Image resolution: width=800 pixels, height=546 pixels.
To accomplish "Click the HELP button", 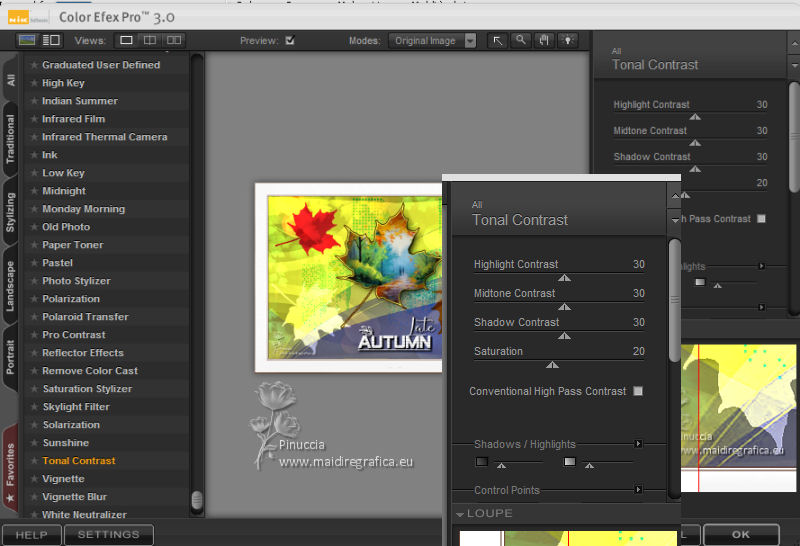I will (32, 534).
